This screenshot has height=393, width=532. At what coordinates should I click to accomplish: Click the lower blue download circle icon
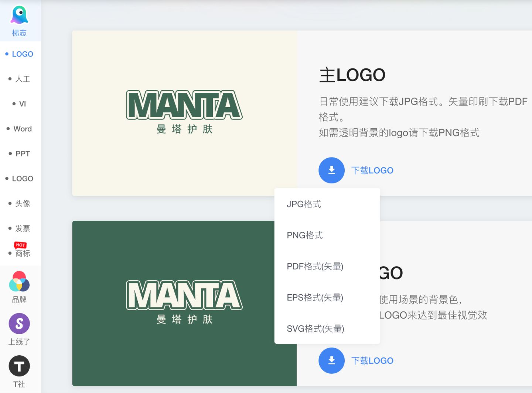(331, 360)
